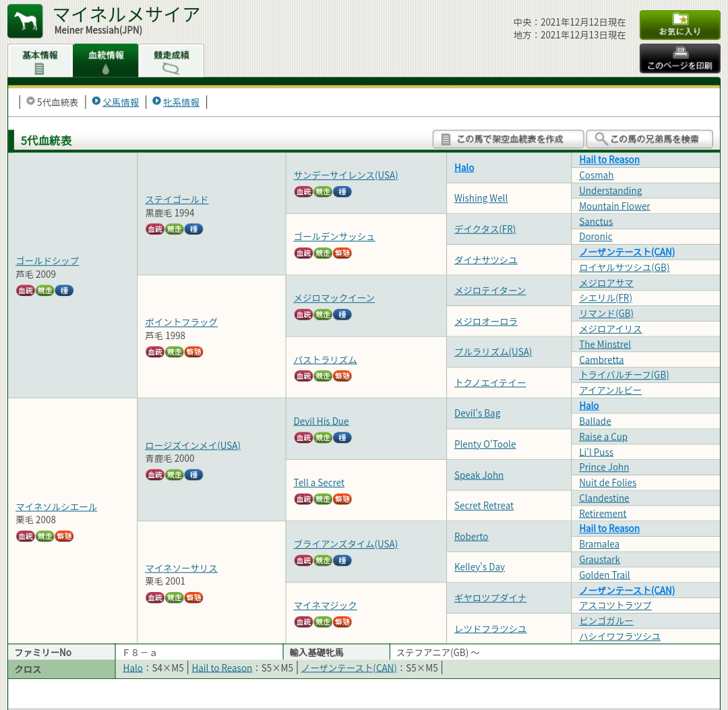This screenshot has height=710, width=728.
Task: Search siblings with この馬の兄弟馬を検索
Action: tap(649, 139)
